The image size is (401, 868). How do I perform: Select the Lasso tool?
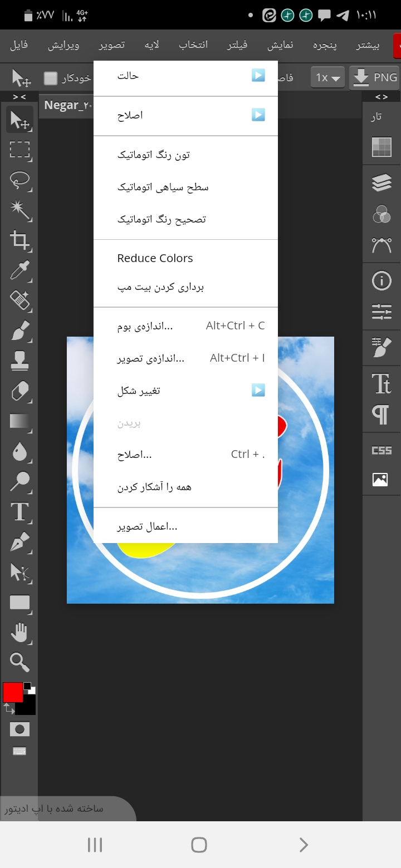tap(20, 180)
